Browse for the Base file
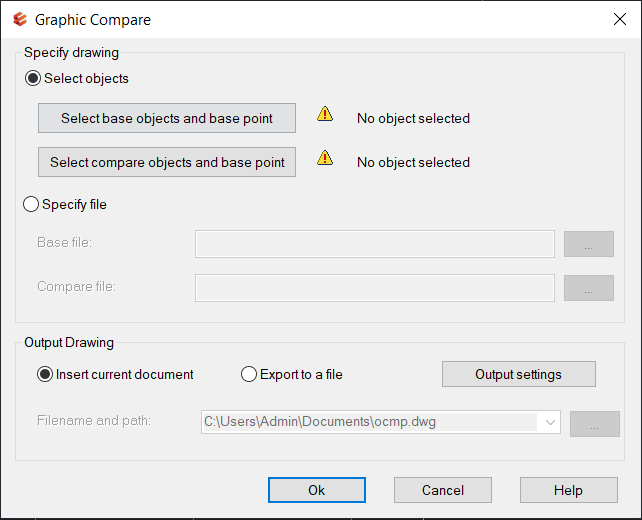 coord(588,244)
